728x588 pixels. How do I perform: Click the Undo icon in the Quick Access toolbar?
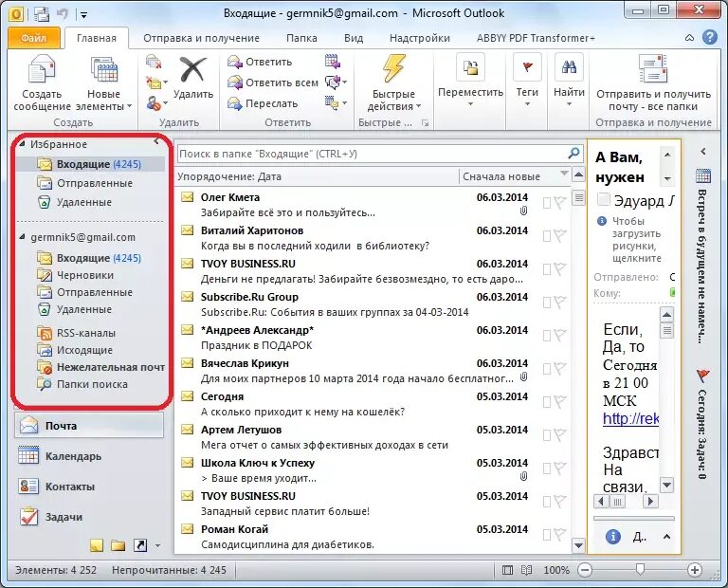click(63, 13)
